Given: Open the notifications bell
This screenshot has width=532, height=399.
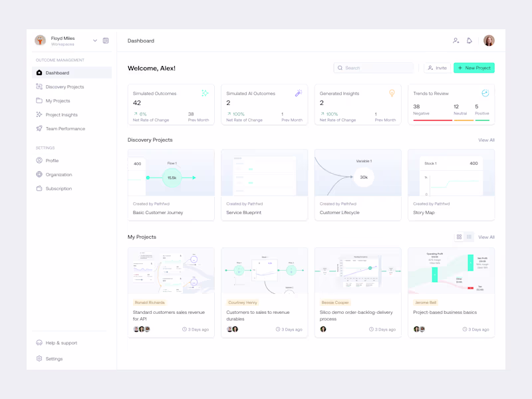Looking at the screenshot, I should coord(469,41).
